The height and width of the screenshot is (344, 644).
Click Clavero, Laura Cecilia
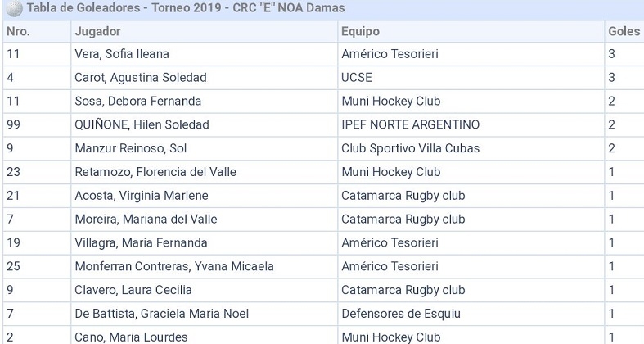[x=133, y=290]
